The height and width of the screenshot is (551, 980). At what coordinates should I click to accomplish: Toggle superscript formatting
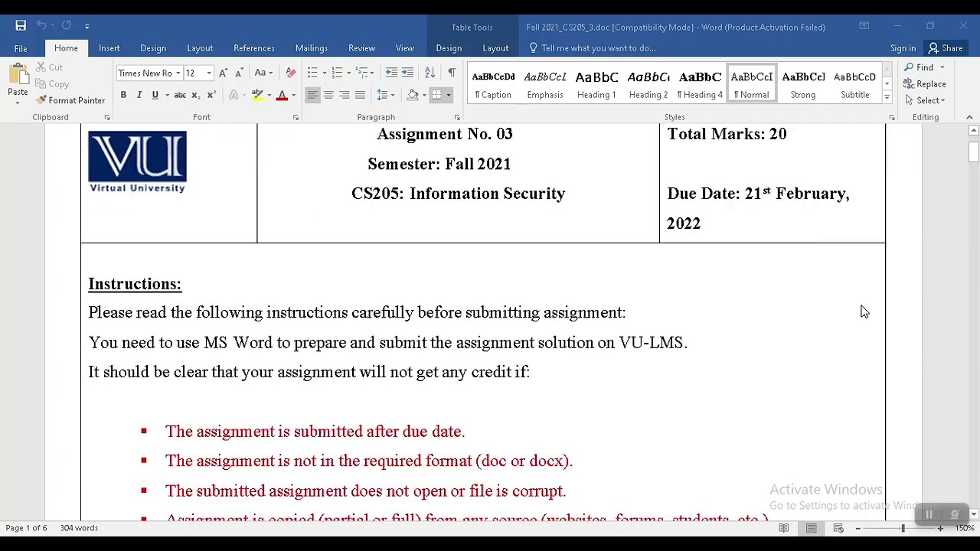pyautogui.click(x=211, y=95)
